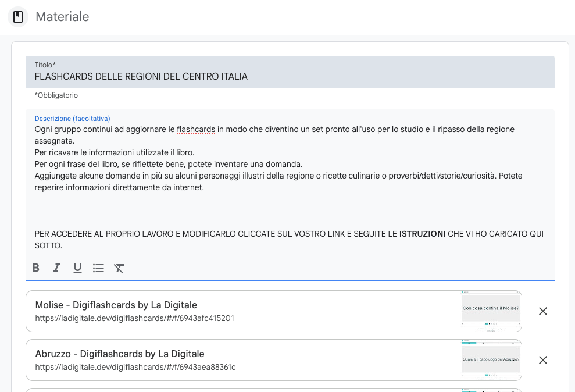Image resolution: width=575 pixels, height=392 pixels.
Task: Remove the Abruzzo flashcards attachment
Action: (x=542, y=360)
